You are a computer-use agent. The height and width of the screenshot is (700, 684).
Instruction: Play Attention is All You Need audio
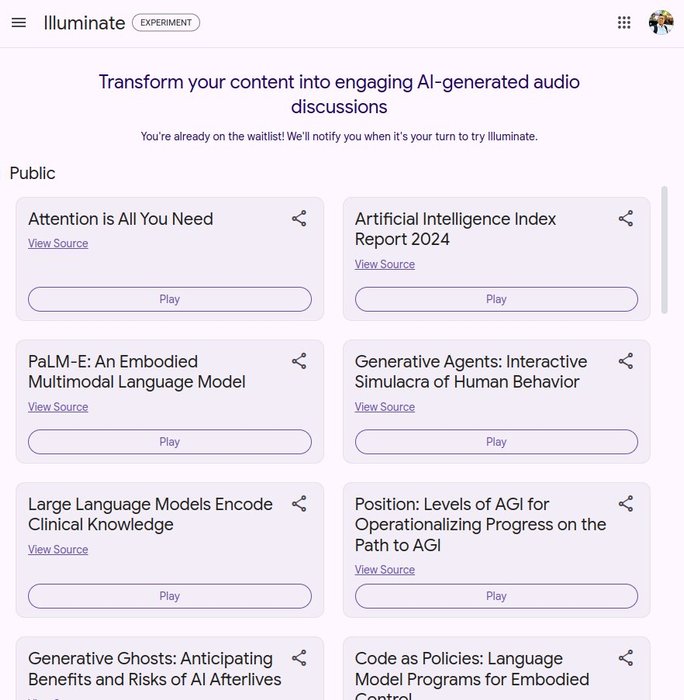coord(170,299)
